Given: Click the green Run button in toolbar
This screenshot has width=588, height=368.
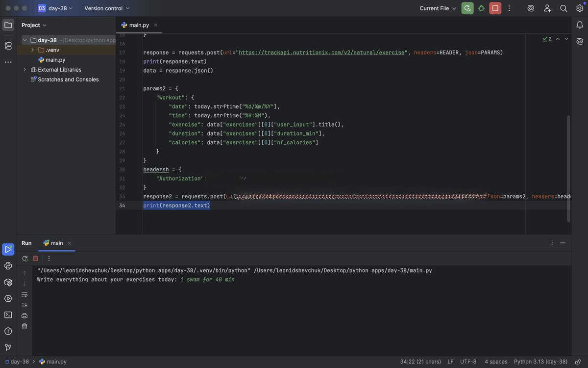Looking at the screenshot, I should coord(467,8).
